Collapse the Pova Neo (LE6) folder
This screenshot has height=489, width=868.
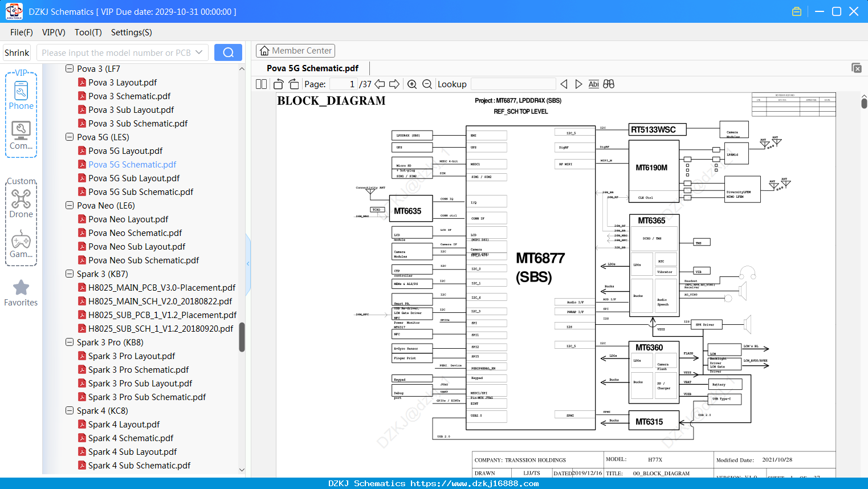point(70,205)
